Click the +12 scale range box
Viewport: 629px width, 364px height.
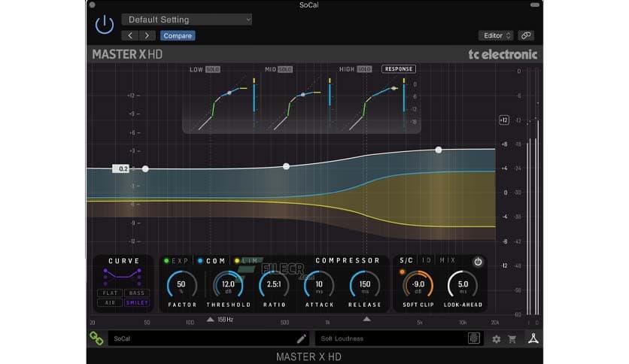[x=504, y=120]
